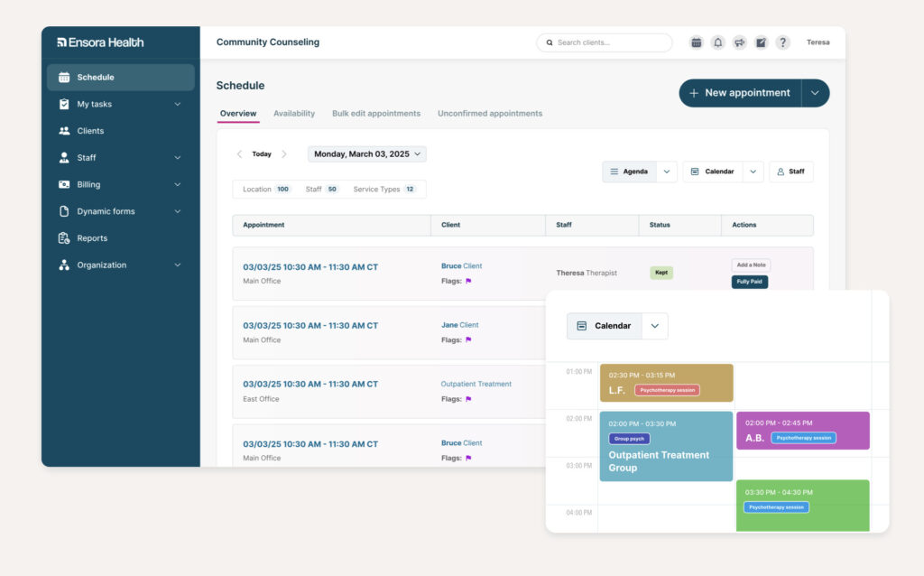The width and height of the screenshot is (924, 576).
Task: Click the magnifier icon in search box
Action: pyautogui.click(x=550, y=42)
